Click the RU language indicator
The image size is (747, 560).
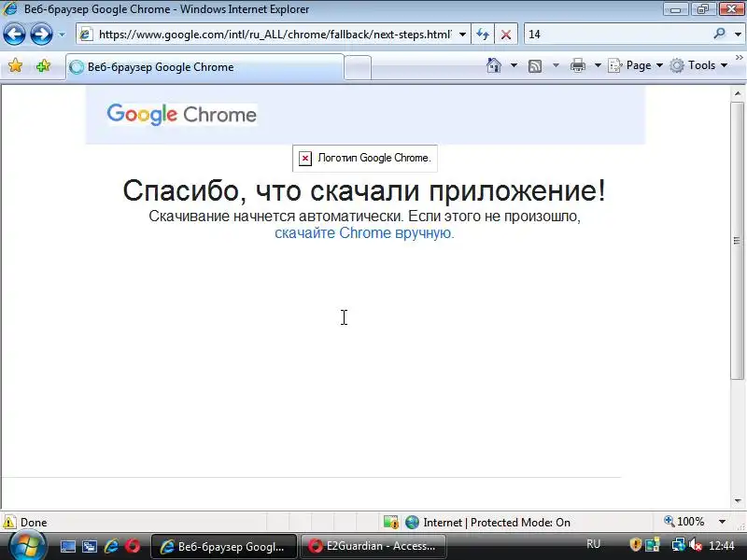coord(593,544)
